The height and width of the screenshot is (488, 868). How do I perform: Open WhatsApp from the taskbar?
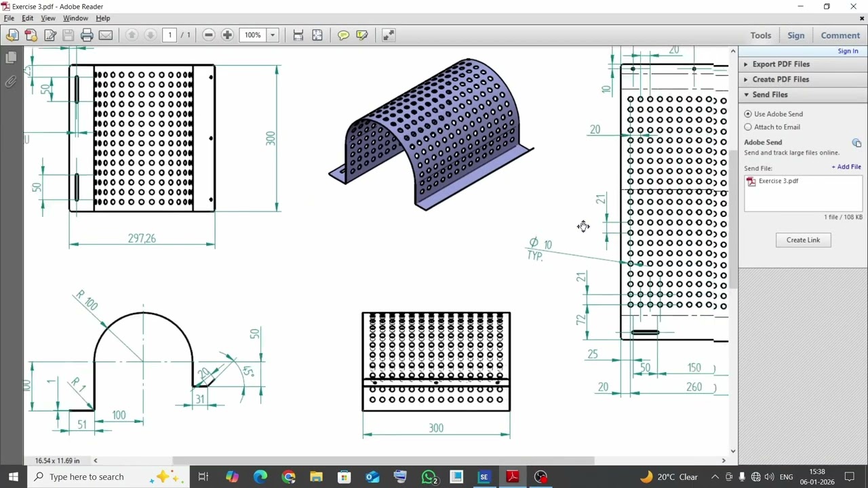tap(429, 477)
